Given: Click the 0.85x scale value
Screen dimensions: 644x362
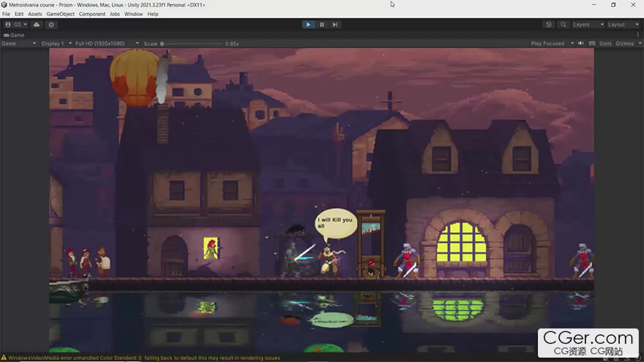Looking at the screenshot, I should coord(232,43).
